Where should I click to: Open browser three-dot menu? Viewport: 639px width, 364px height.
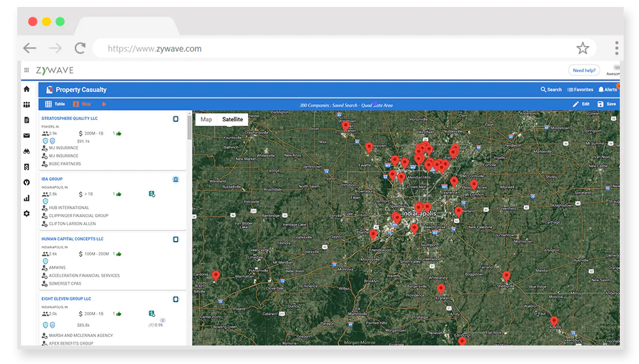tap(617, 48)
